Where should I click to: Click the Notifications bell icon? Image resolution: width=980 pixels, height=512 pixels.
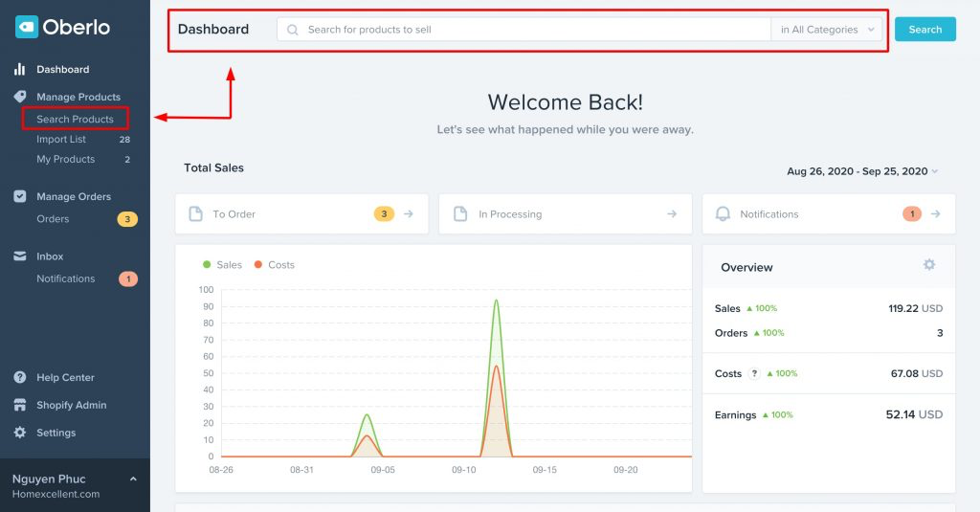(724, 213)
